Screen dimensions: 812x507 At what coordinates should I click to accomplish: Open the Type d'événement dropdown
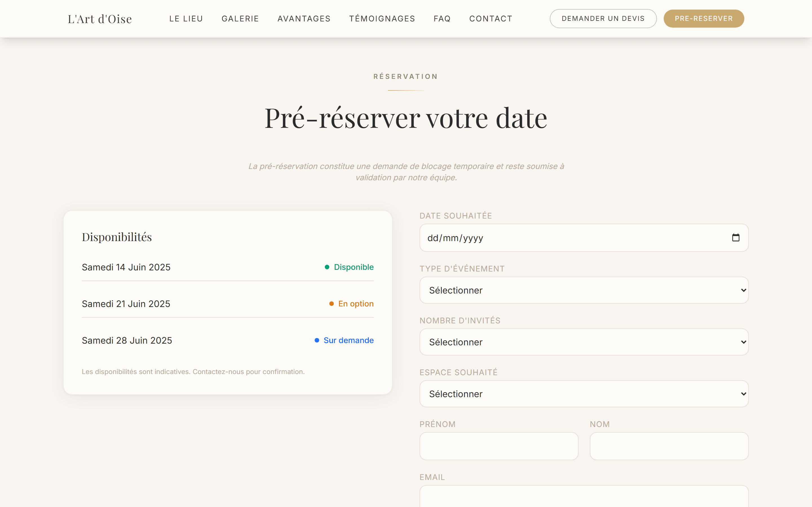[x=584, y=290]
